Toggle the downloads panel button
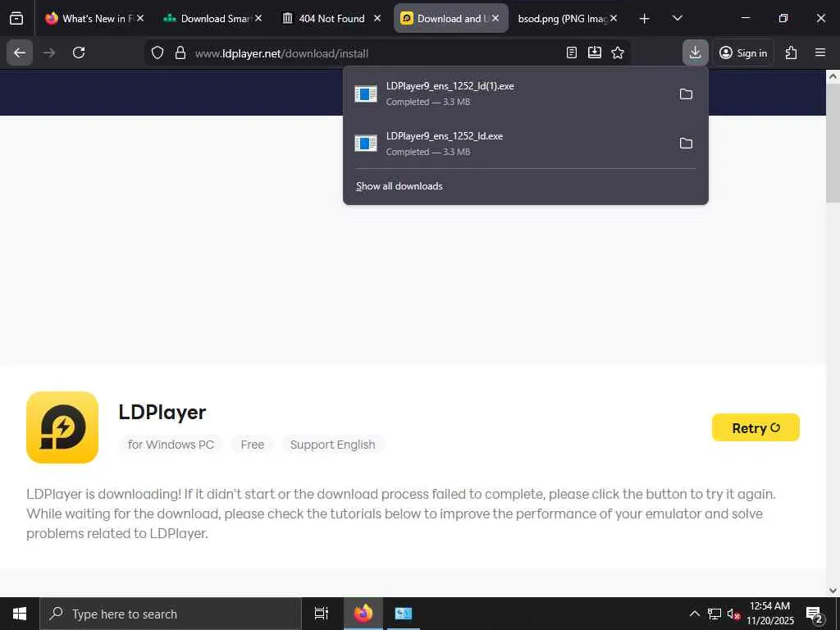Screen dimensions: 840x630 point(696,52)
